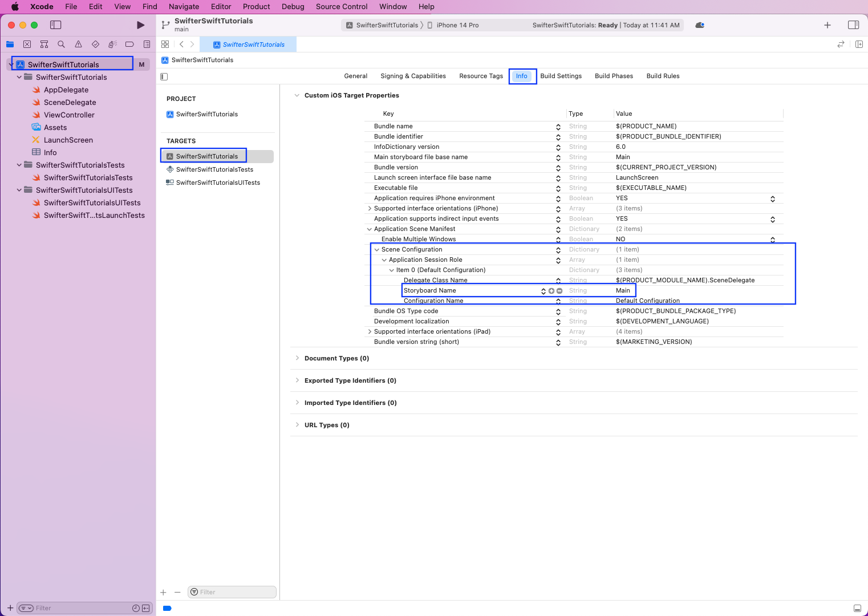The image size is (868, 616).
Task: Open the Debug menu
Action: 293,7
